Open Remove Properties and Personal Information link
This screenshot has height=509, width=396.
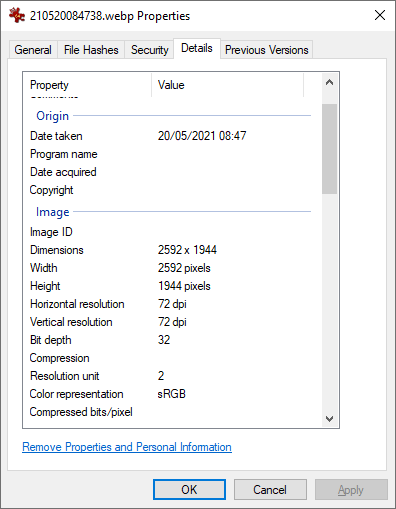coord(127,447)
